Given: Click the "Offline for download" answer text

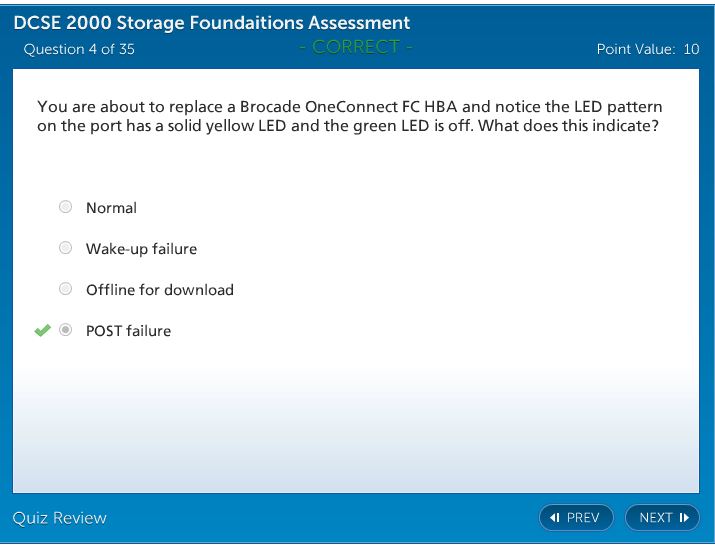Looking at the screenshot, I should 160,290.
